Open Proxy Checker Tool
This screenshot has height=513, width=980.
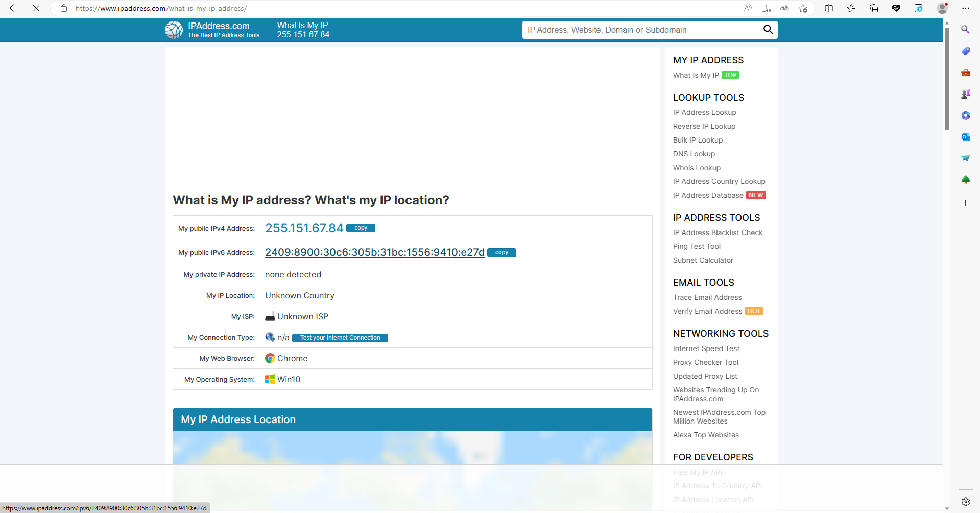click(x=706, y=362)
